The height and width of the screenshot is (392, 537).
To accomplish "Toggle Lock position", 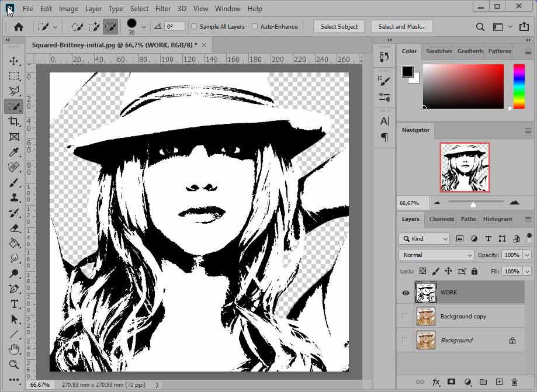I will tap(448, 271).
